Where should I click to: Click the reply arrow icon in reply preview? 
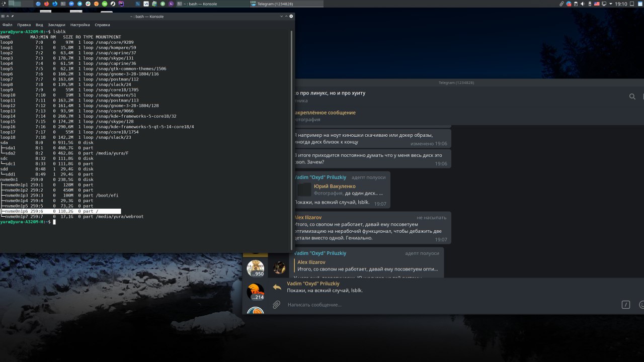(277, 287)
